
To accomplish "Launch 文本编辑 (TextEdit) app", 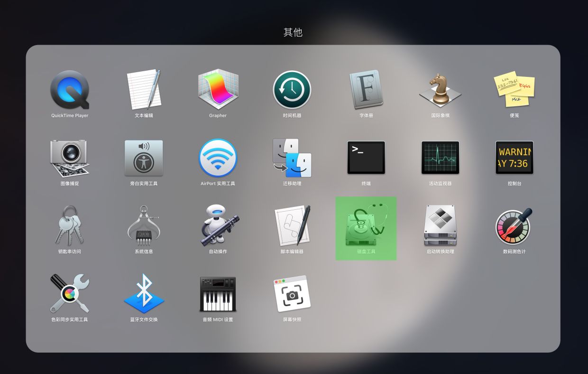I will click(x=144, y=90).
